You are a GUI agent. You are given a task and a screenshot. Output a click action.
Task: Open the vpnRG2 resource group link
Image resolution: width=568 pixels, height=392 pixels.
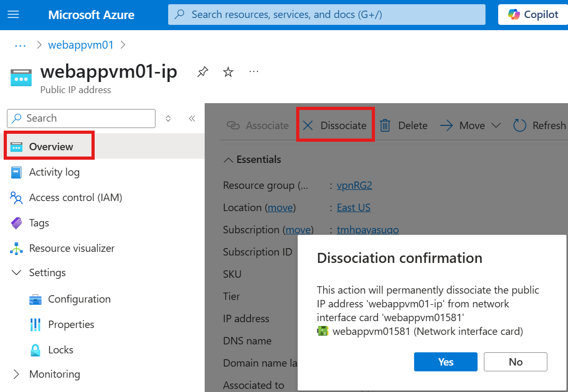pos(354,186)
